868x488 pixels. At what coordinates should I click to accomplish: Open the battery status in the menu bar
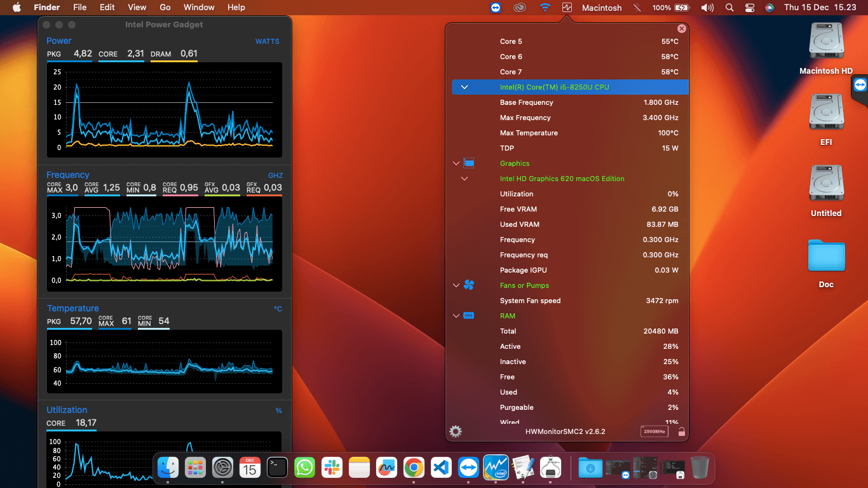tap(671, 8)
